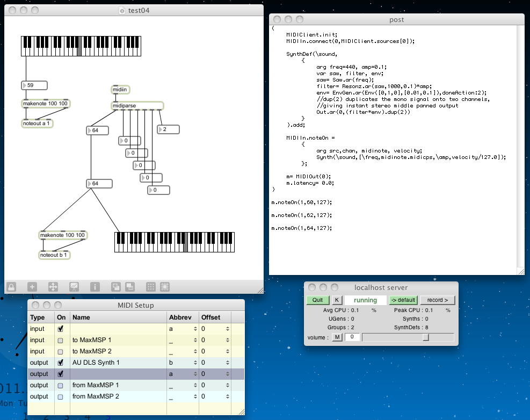Click the patcher lock icon
Screen dimensions: 530x420
pyautogui.click(x=11, y=287)
